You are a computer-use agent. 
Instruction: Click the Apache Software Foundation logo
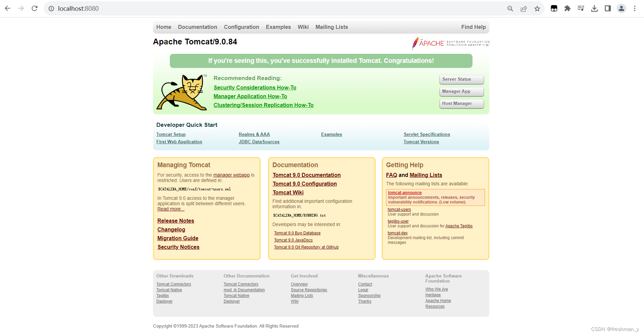pos(450,43)
